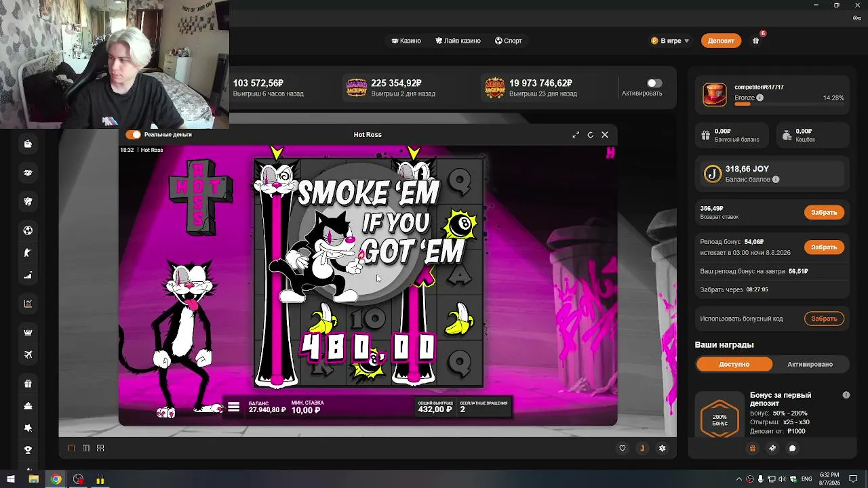The height and width of the screenshot is (488, 868).
Task: Open the star icon in left sidebar
Action: (x=28, y=428)
